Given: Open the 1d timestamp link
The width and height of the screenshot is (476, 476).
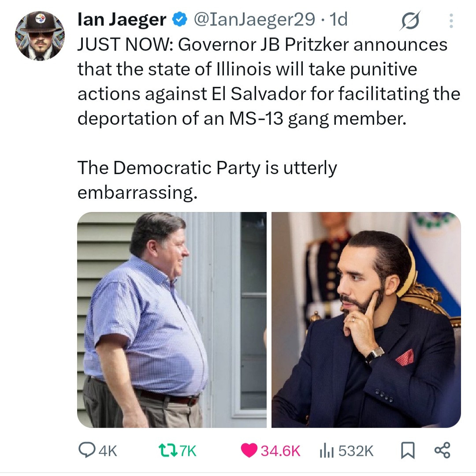Looking at the screenshot, I should point(338,20).
